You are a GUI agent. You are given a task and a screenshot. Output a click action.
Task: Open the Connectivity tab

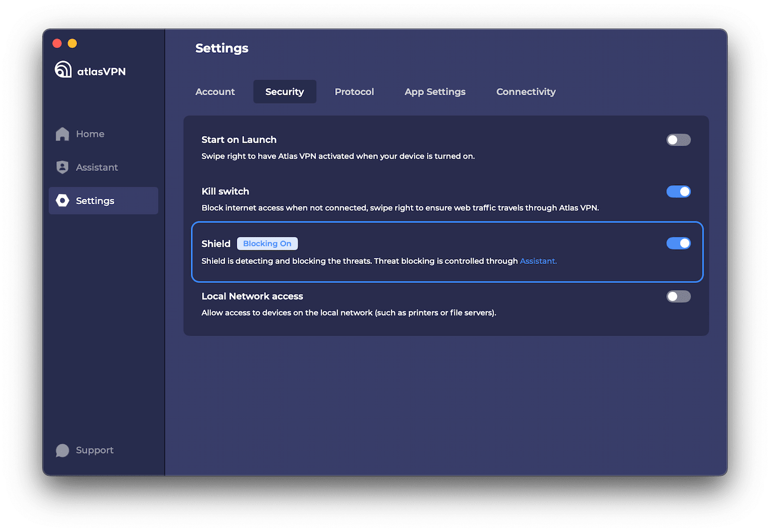tap(526, 92)
